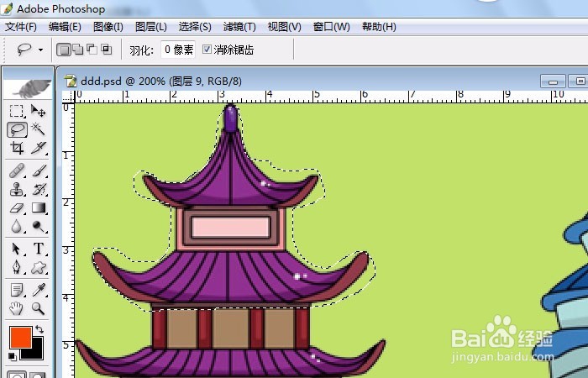Swap foreground and background colors
Screen dimensions: 588x378
tap(39, 329)
